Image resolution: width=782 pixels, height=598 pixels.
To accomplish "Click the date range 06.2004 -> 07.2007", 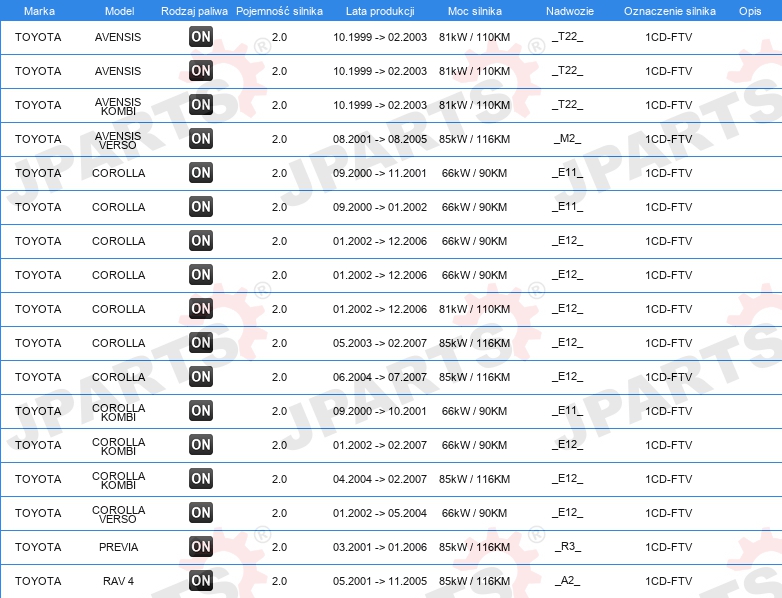I will [380, 377].
